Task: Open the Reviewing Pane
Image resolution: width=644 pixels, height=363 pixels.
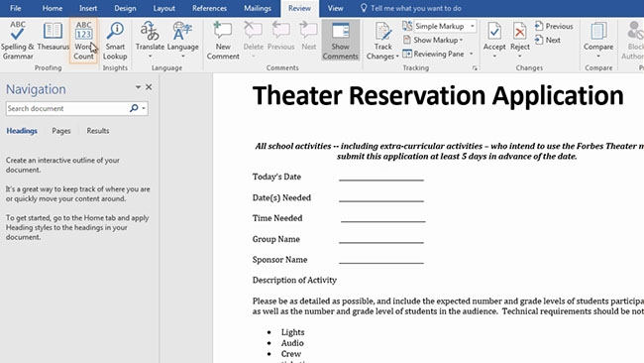Action: pyautogui.click(x=434, y=54)
